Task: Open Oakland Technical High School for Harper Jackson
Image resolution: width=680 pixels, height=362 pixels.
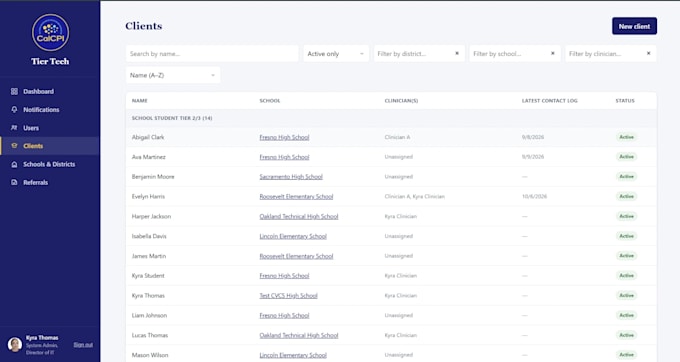Action: click(x=299, y=216)
